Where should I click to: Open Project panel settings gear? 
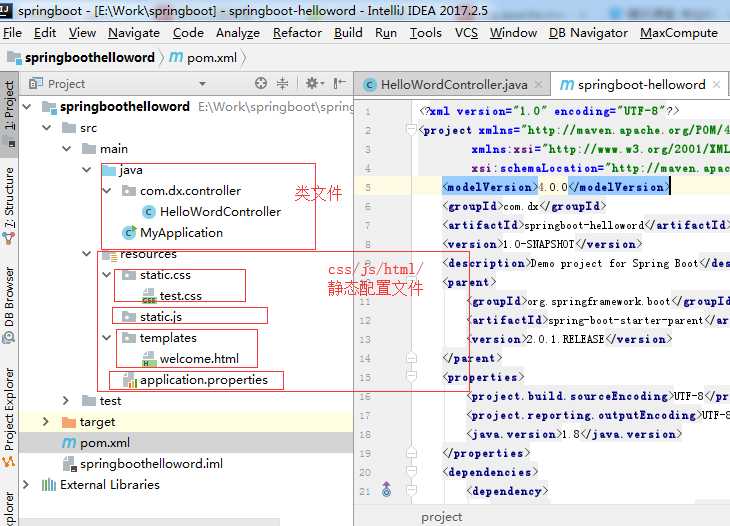[314, 83]
